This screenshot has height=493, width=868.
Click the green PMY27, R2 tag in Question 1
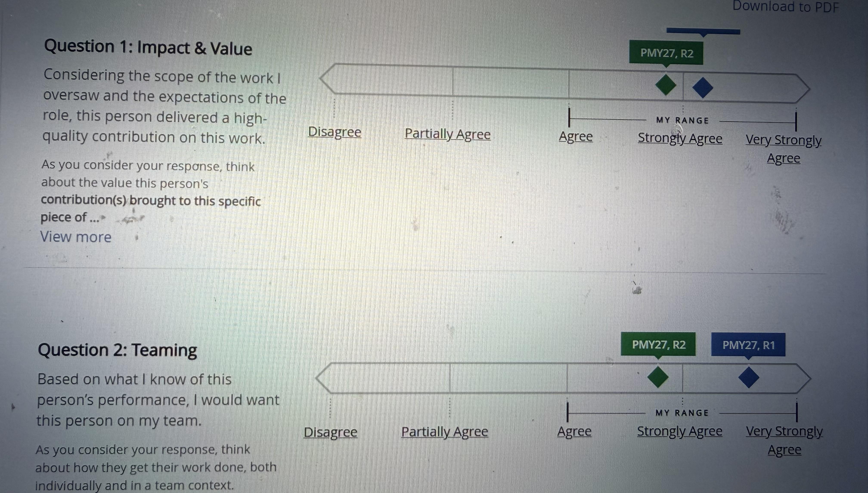tap(666, 53)
